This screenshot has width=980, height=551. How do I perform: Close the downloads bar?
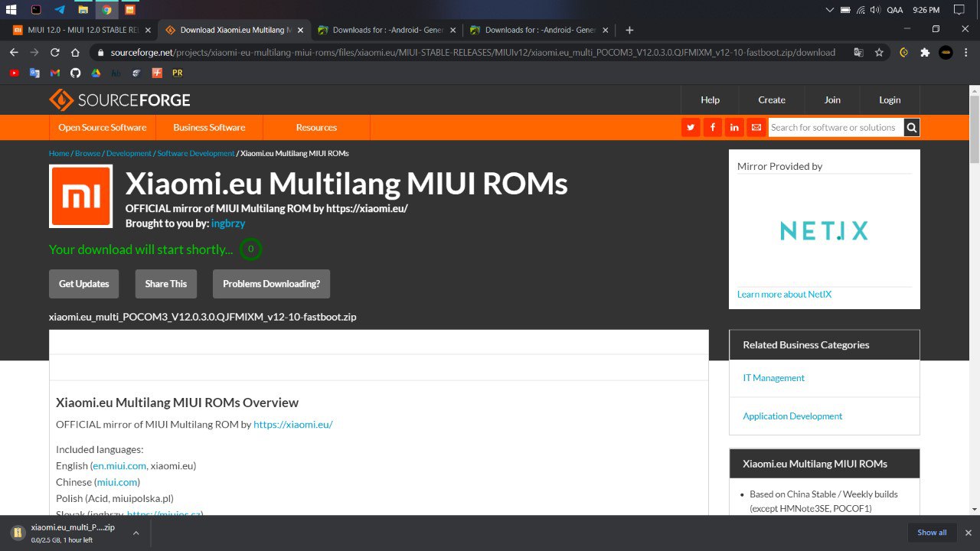pos(968,533)
